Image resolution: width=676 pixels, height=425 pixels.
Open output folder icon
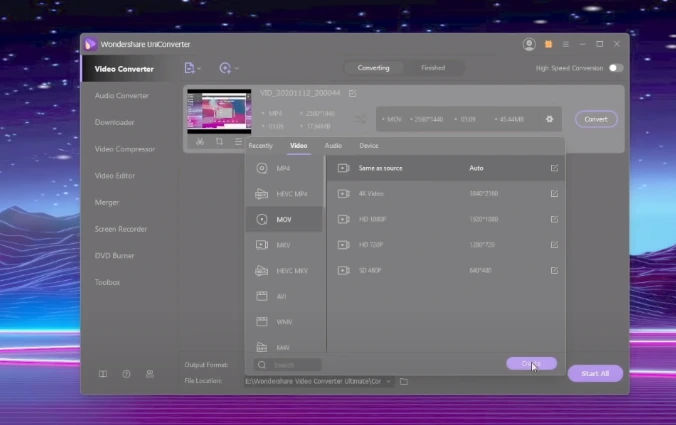tap(404, 381)
